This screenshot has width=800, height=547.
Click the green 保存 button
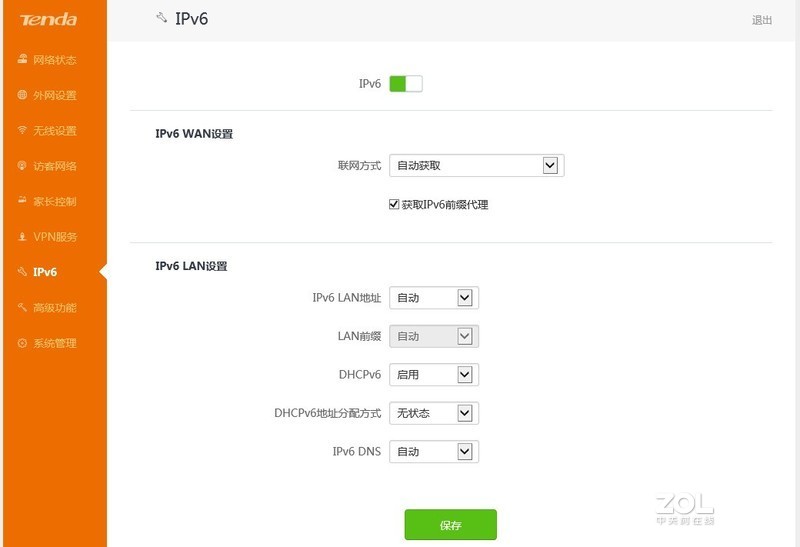(451, 525)
